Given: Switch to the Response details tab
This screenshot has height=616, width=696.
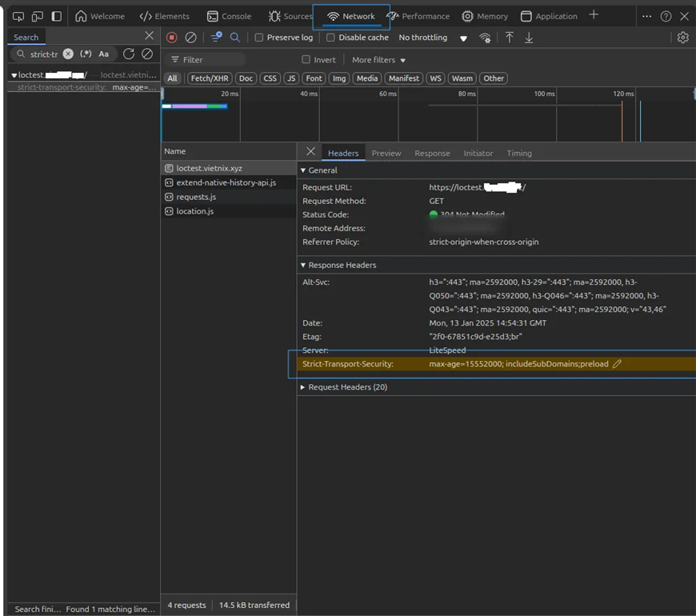Looking at the screenshot, I should tap(432, 153).
